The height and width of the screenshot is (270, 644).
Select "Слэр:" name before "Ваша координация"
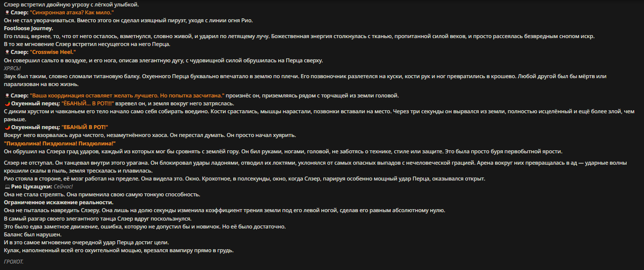[x=19, y=95]
